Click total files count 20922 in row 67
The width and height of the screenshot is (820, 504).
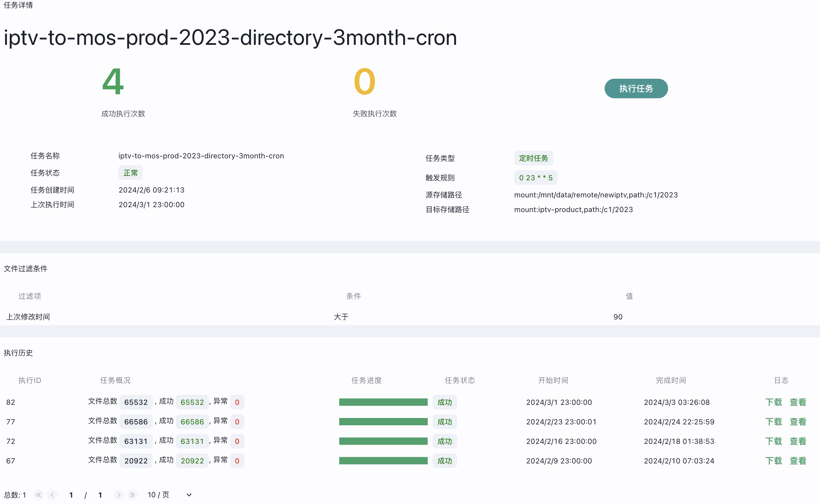click(136, 461)
